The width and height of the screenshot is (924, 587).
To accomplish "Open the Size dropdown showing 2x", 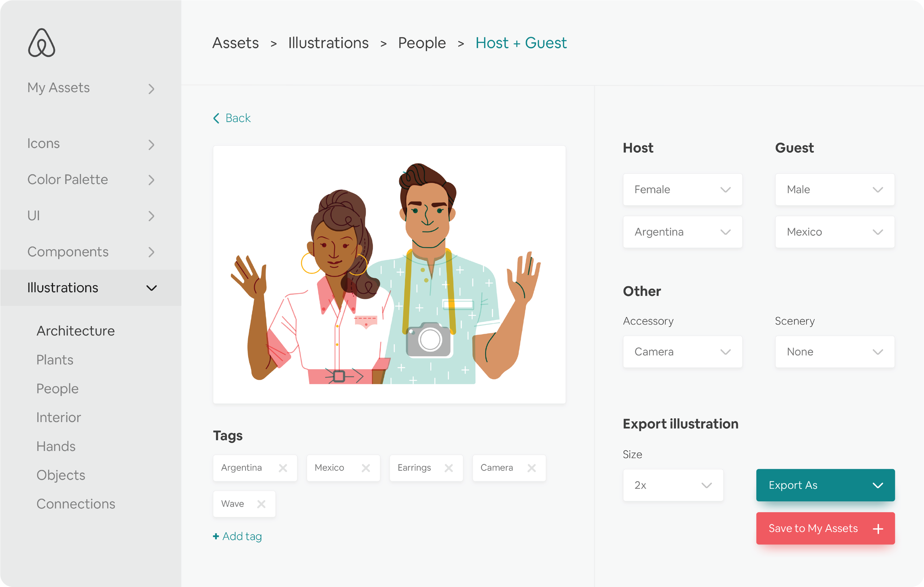I will click(x=673, y=485).
